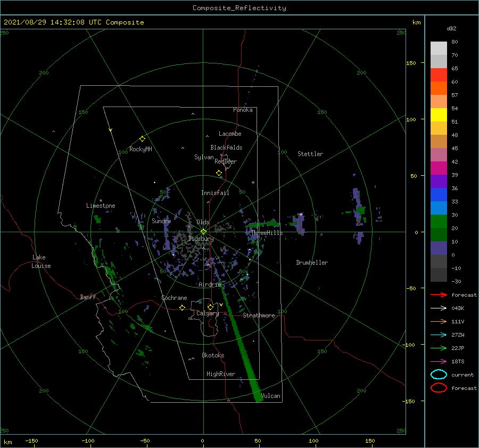Select the Airdrie label
The image size is (479, 448).
coord(210,284)
